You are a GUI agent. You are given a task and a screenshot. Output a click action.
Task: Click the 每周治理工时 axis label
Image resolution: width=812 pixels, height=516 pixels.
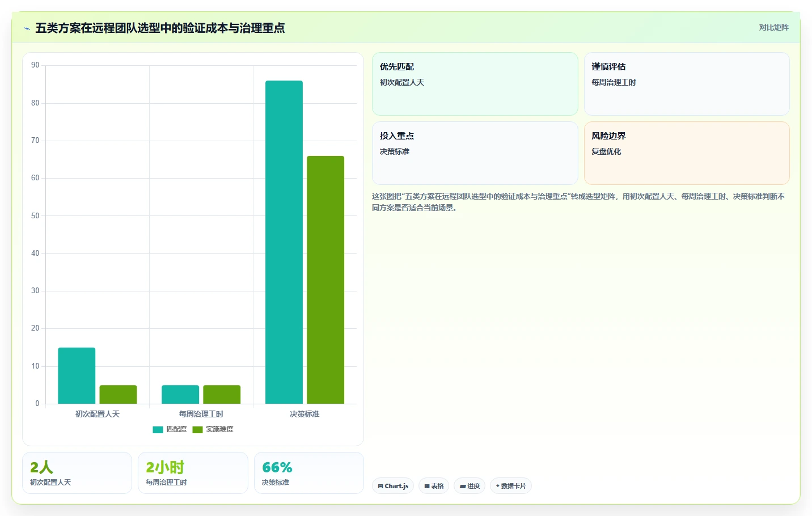[201, 414]
